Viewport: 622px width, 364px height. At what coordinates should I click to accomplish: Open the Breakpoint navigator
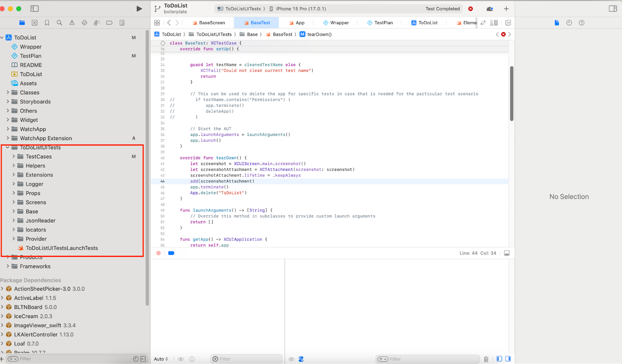click(x=109, y=23)
